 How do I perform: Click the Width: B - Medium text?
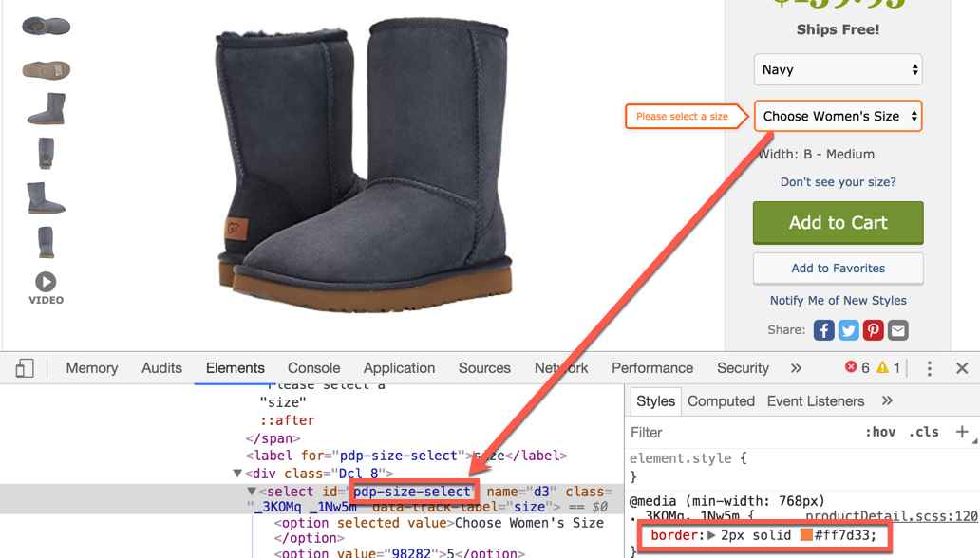click(817, 155)
